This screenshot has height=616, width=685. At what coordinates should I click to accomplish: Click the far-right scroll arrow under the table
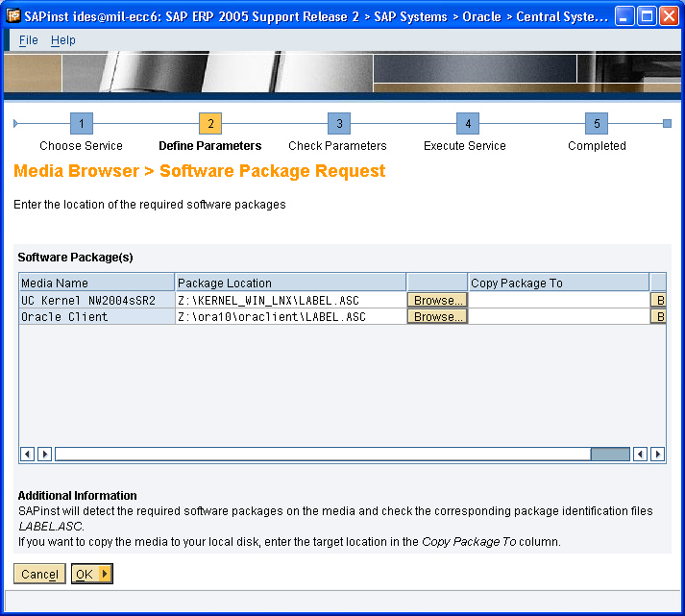[x=657, y=454]
